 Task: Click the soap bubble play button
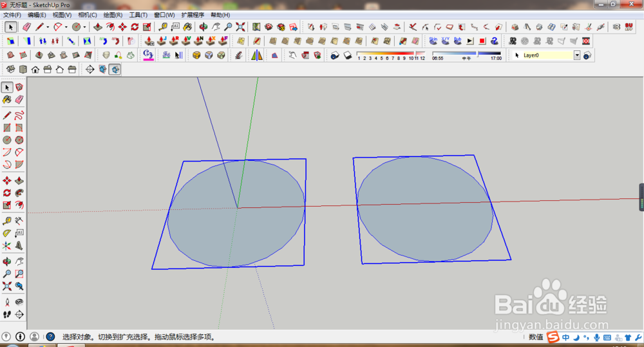pos(470,41)
